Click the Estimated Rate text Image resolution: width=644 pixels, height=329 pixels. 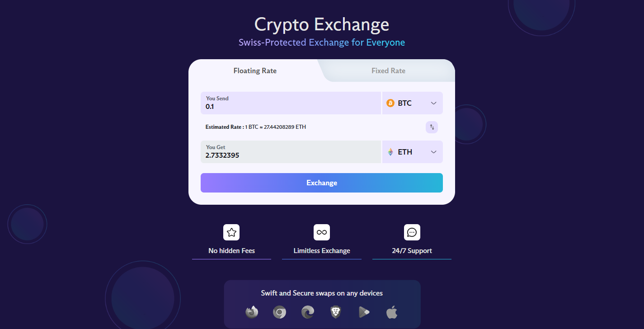coord(256,127)
